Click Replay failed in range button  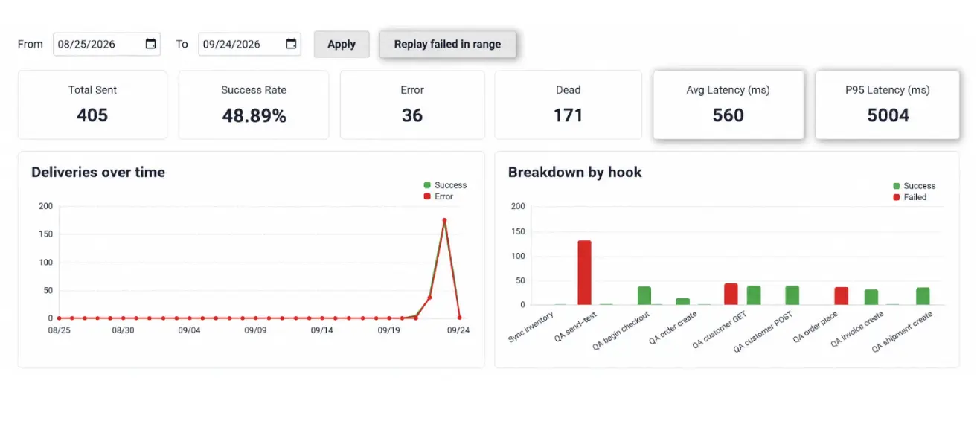click(x=447, y=44)
